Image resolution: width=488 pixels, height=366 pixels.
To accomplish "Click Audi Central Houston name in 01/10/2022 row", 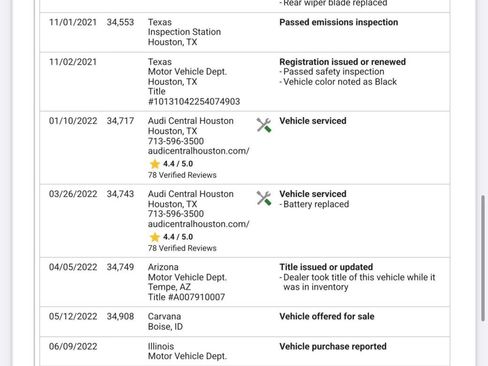I will [x=191, y=121].
